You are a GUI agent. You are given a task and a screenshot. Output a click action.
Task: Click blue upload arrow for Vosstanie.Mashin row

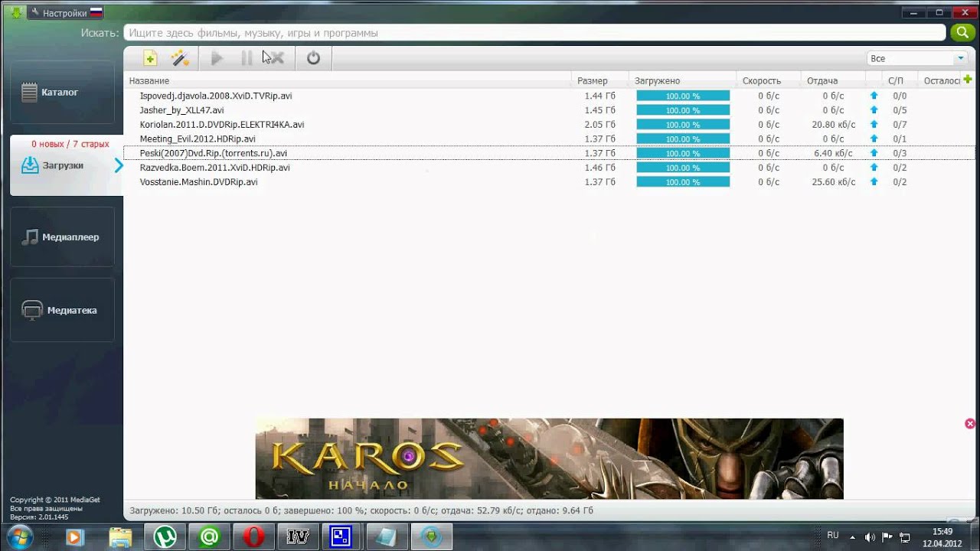874,182
